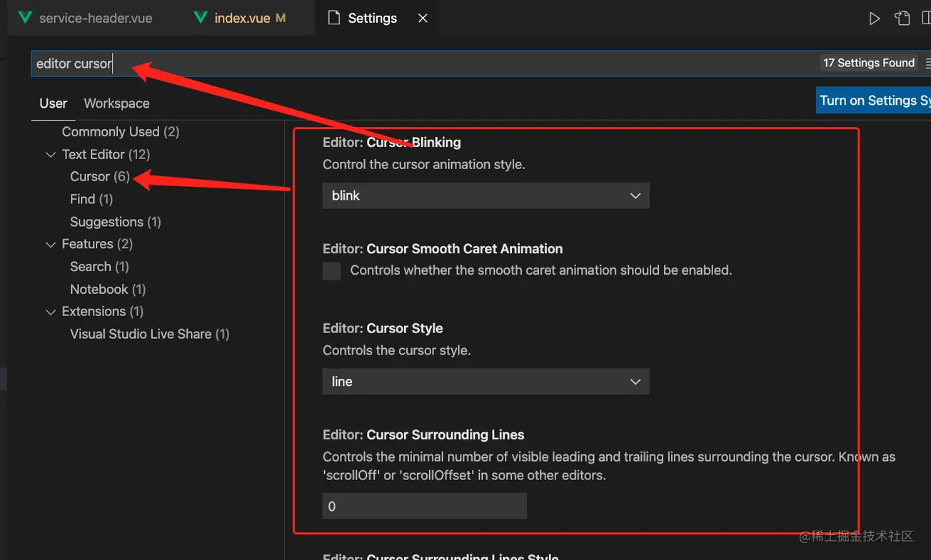The width and height of the screenshot is (931, 560).
Task: Click the Open Settings JSON icon
Action: coord(902,19)
